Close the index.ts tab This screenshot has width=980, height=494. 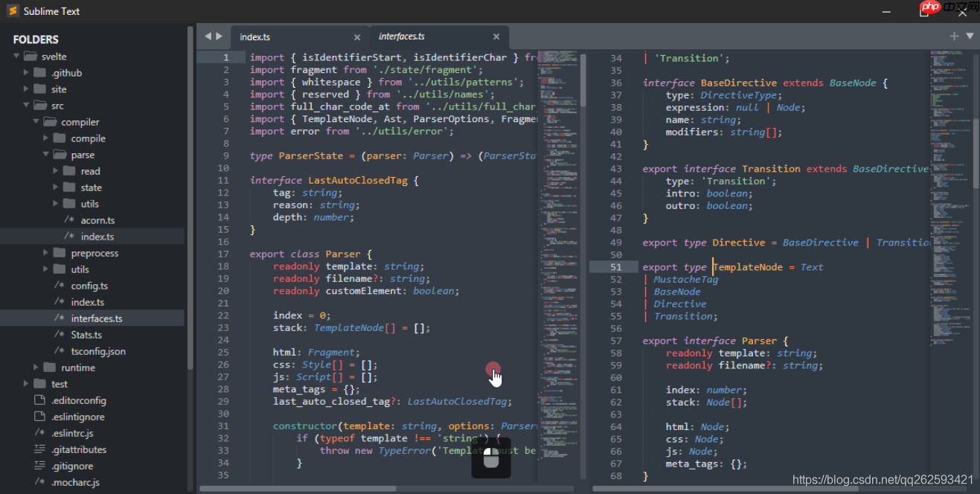point(357,37)
